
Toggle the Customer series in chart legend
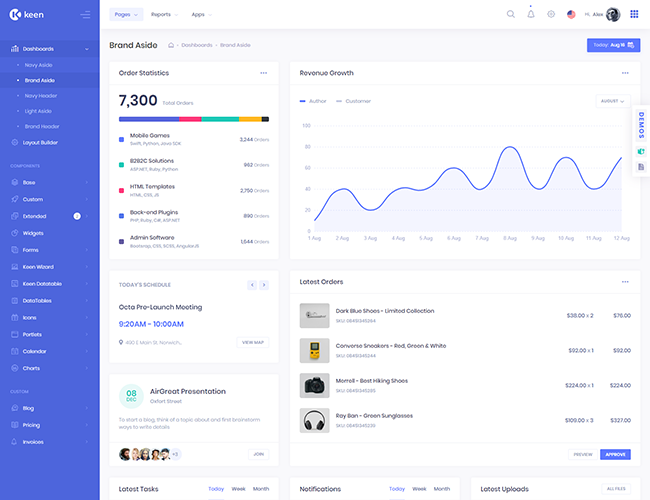pyautogui.click(x=354, y=101)
